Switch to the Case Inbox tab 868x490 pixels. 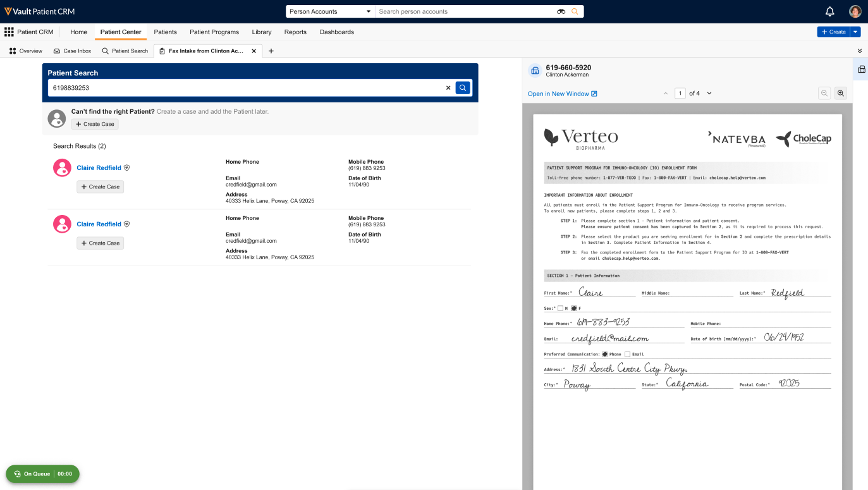(x=72, y=51)
